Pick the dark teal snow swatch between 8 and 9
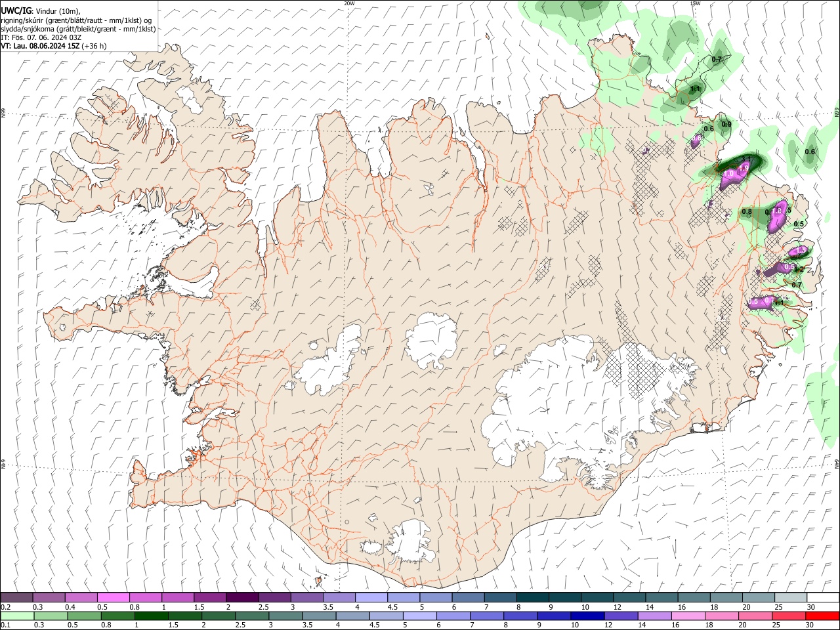Screen dimensions: 840x630 coord(532,598)
